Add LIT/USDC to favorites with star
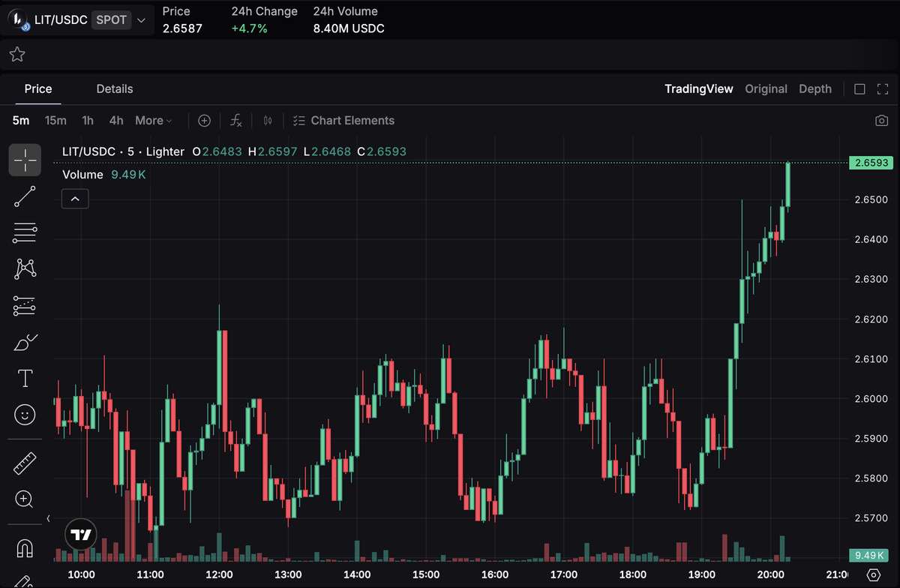The height and width of the screenshot is (588, 900). pyautogui.click(x=16, y=54)
